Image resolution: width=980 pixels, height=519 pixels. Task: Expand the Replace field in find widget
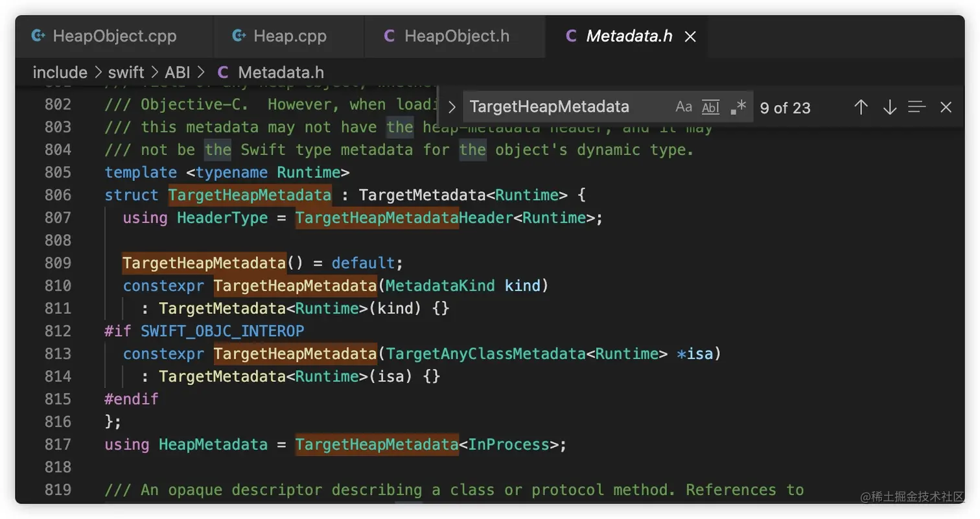452,108
